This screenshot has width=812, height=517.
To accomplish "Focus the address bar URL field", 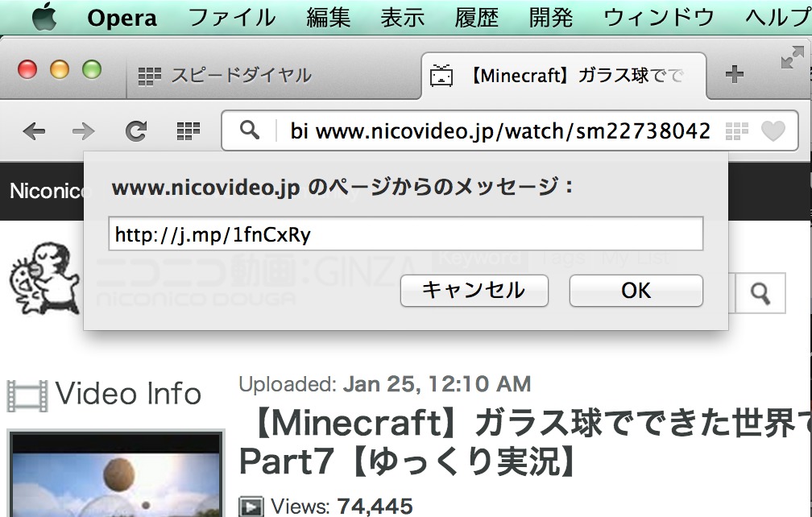I will point(499,131).
